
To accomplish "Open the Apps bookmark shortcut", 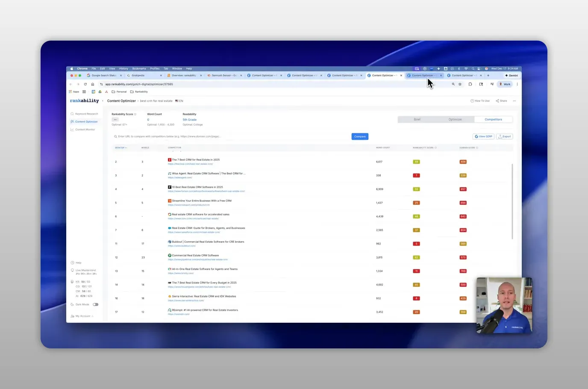I will 74,91.
